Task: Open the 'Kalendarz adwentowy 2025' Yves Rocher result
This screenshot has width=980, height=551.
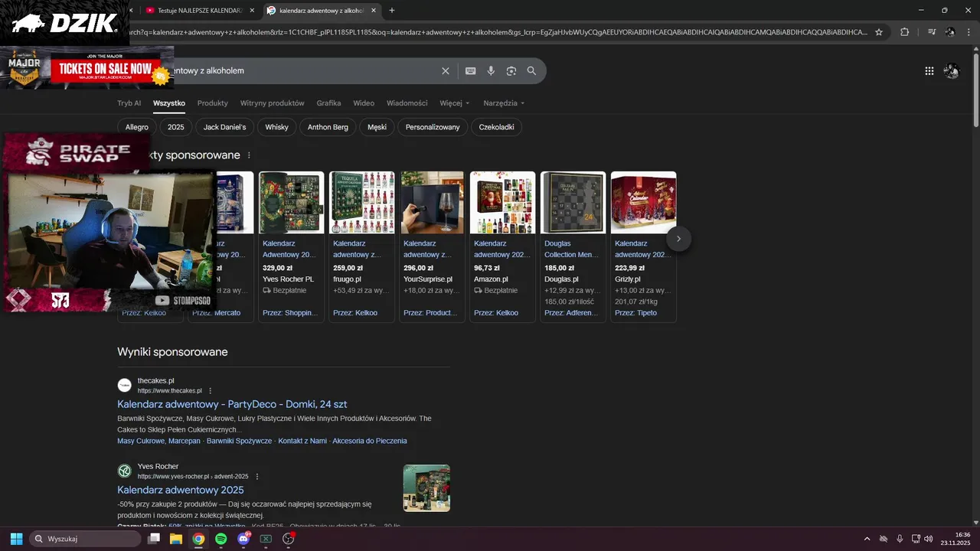Action: click(181, 490)
